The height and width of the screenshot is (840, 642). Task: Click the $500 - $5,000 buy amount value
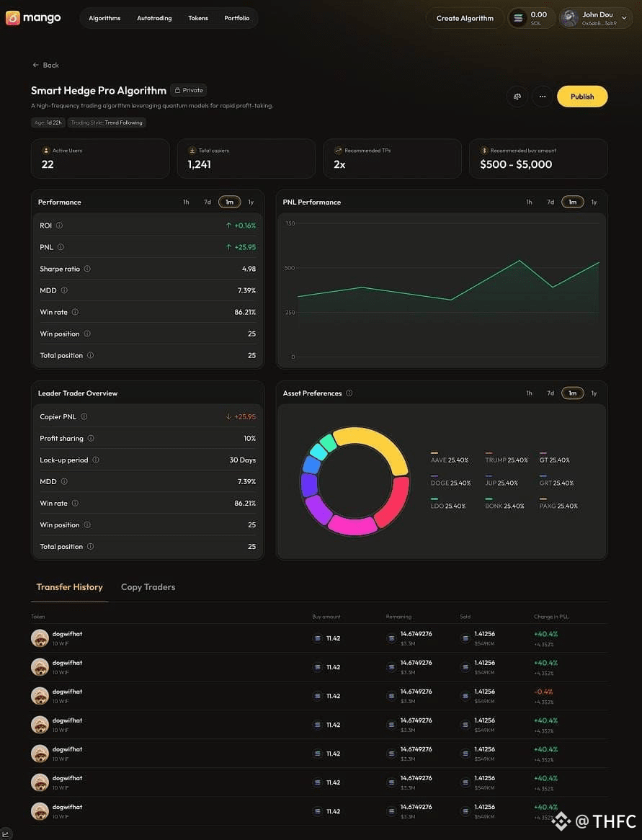(x=516, y=164)
